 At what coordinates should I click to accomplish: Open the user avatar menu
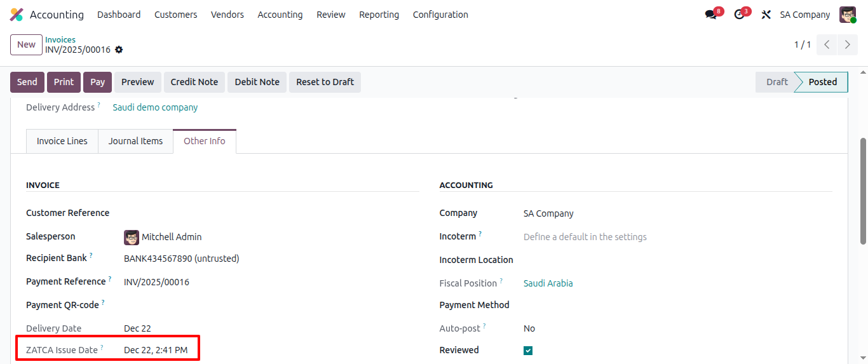point(848,15)
